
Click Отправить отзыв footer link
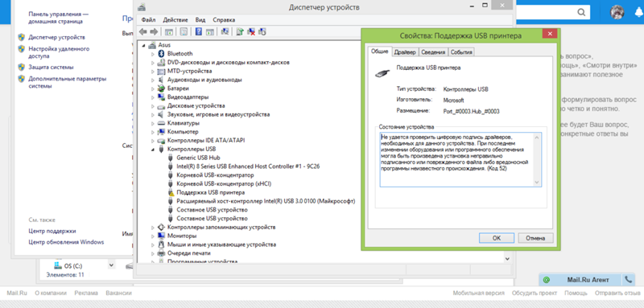click(x=617, y=293)
